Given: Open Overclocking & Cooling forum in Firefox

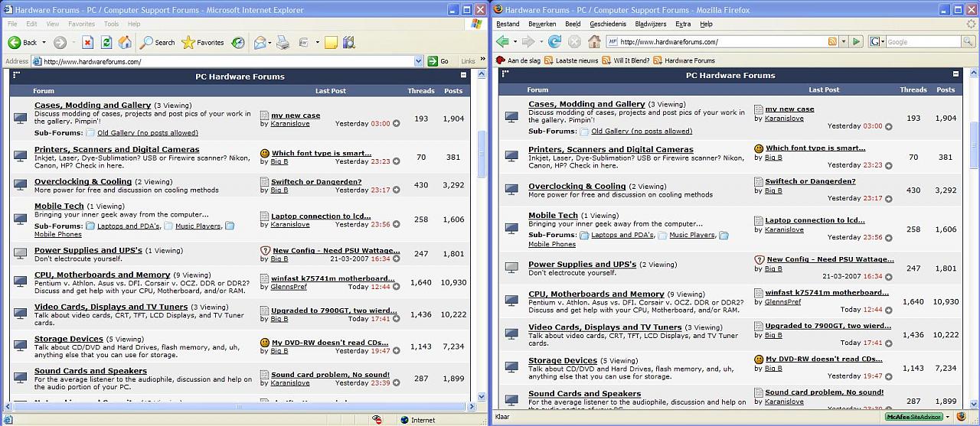Looking at the screenshot, I should (577, 186).
